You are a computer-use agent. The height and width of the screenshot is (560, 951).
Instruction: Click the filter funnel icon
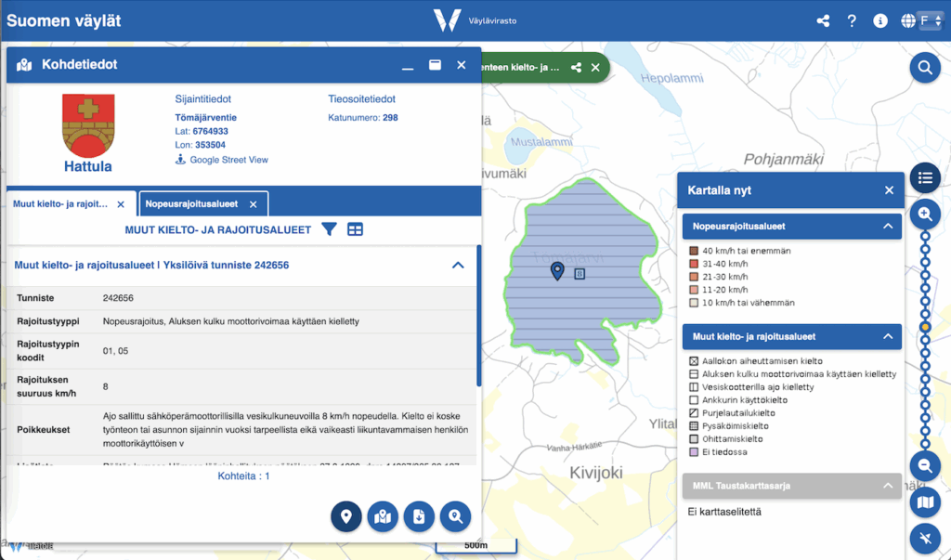[x=329, y=229]
